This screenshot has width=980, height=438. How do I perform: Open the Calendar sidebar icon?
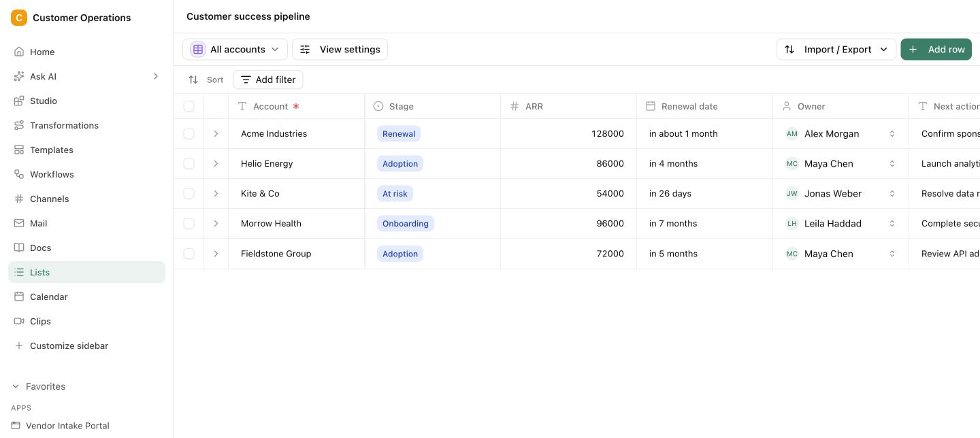[x=19, y=297]
